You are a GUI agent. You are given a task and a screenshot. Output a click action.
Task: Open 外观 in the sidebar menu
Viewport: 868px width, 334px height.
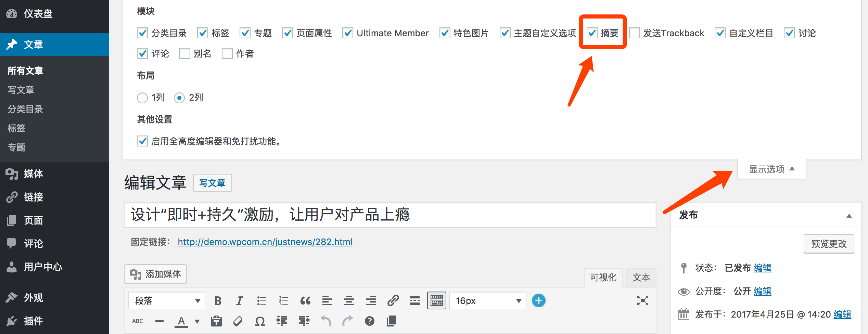[x=54, y=298]
